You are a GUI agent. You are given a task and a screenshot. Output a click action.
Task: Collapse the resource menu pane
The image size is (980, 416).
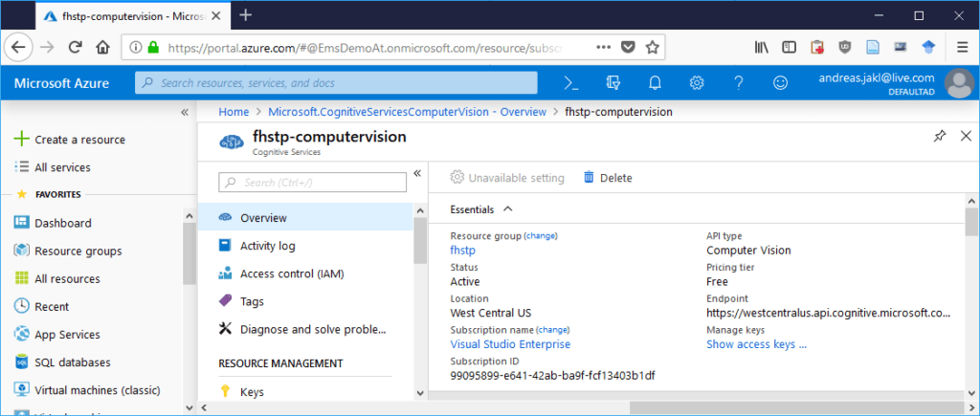pos(417,173)
